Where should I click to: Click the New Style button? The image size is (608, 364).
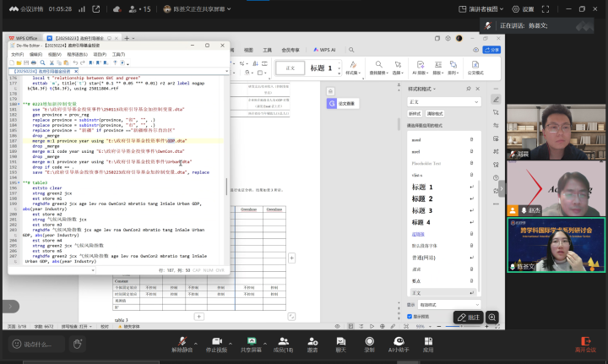[x=415, y=113]
